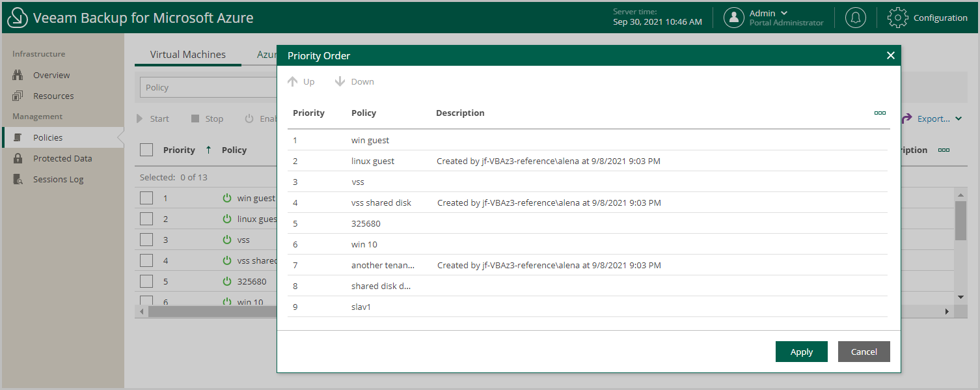The image size is (980, 390).
Task: Click the Overview binoculars icon
Action: tap(18, 75)
